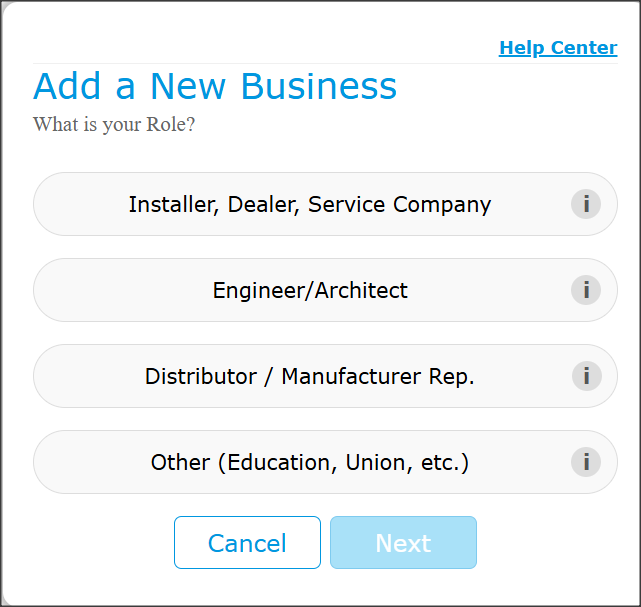The image size is (641, 607).
Task: View details about the Installer role type
Action: point(585,204)
